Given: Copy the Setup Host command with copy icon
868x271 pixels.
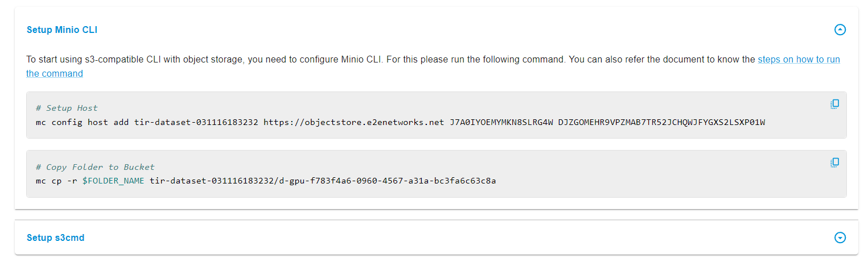Looking at the screenshot, I should pyautogui.click(x=834, y=104).
